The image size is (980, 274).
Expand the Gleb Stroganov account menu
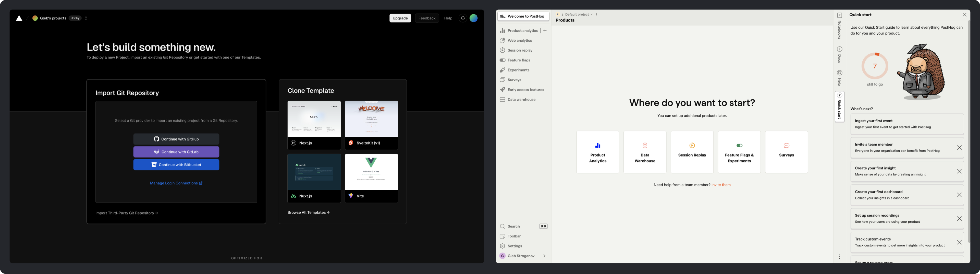pos(523,256)
